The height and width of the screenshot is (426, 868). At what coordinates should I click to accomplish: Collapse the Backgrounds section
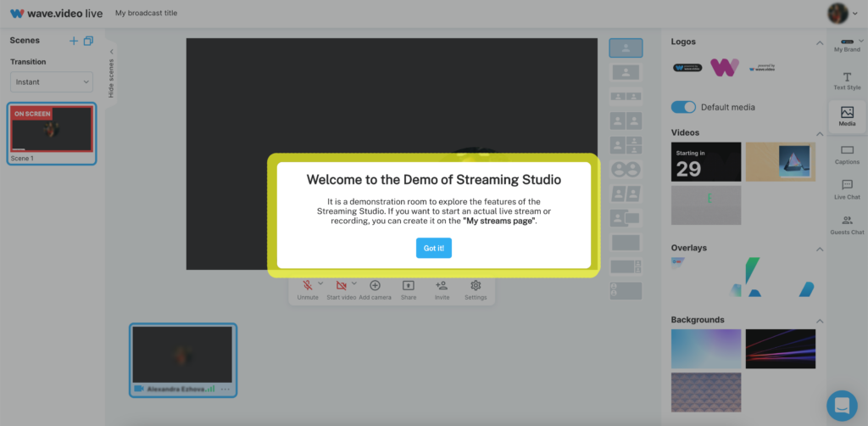tap(820, 321)
